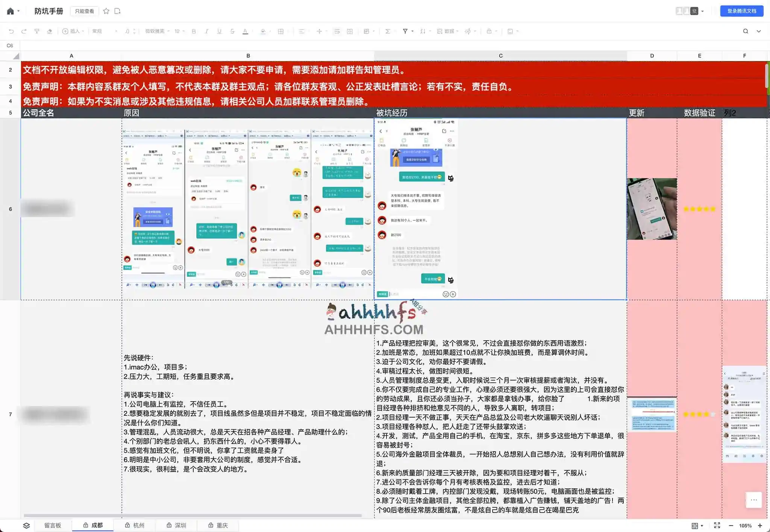Click the search magnifier icon
The height and width of the screenshot is (532, 770).
745,31
